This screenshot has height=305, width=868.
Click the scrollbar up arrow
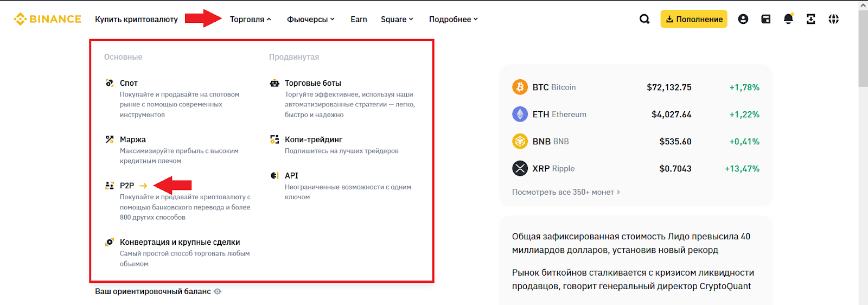pos(863,5)
